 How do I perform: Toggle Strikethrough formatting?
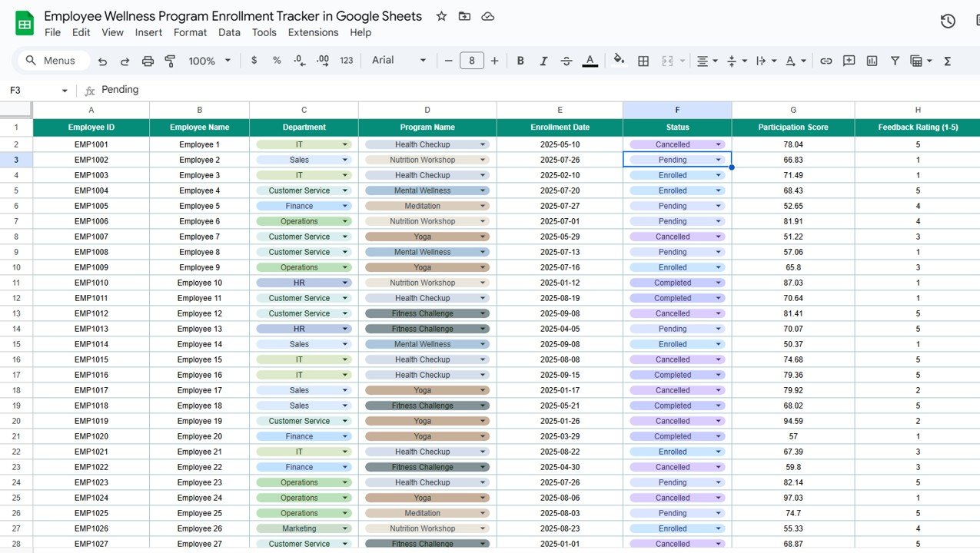point(566,61)
